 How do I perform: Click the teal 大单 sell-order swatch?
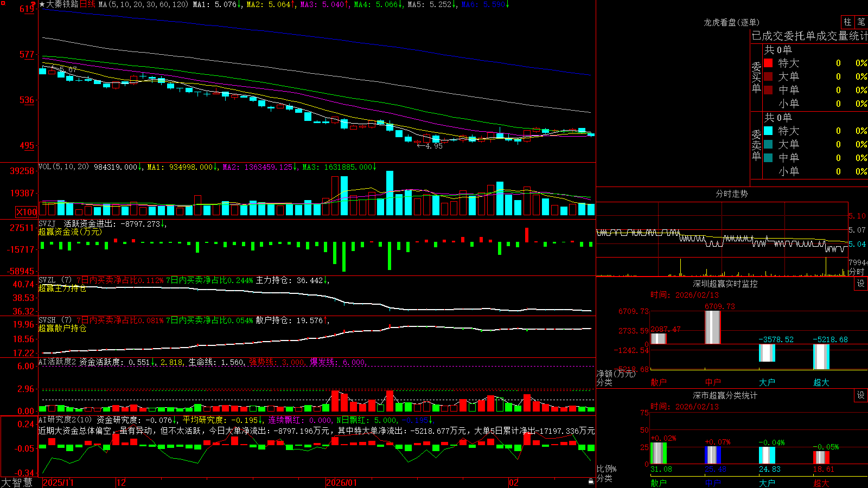[x=768, y=144]
